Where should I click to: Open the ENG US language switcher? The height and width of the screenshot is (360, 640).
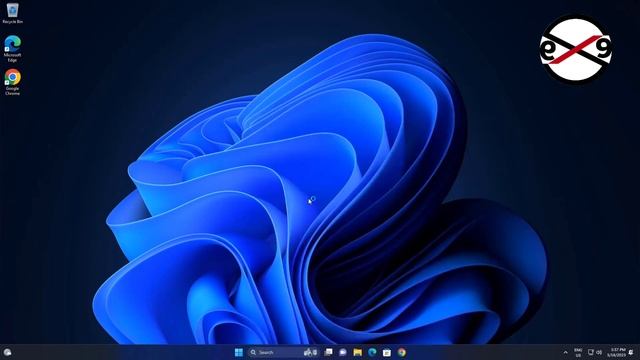[578, 353]
